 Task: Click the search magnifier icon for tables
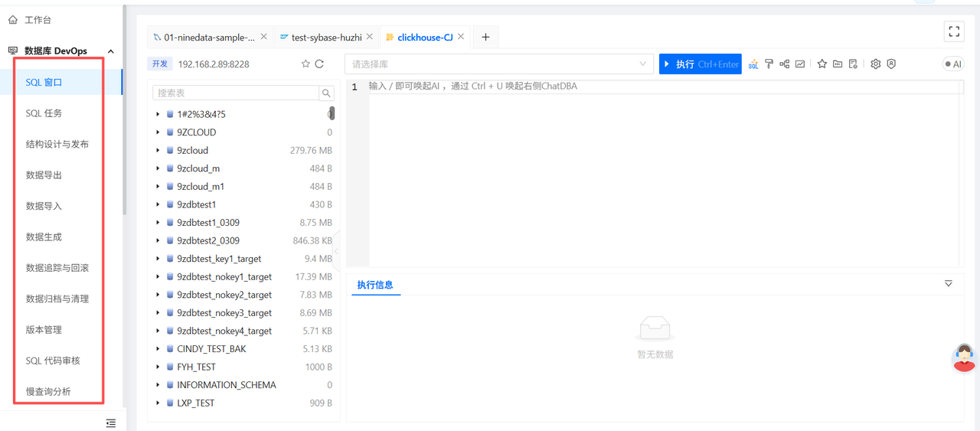coord(327,93)
